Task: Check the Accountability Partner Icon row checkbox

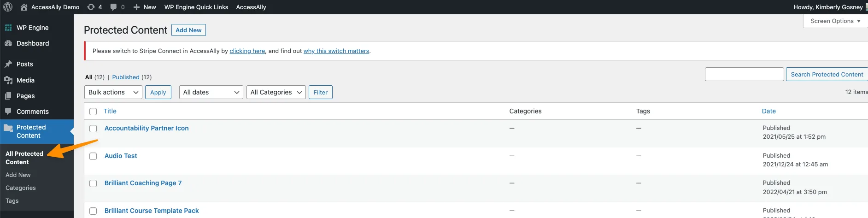Action: tap(93, 129)
